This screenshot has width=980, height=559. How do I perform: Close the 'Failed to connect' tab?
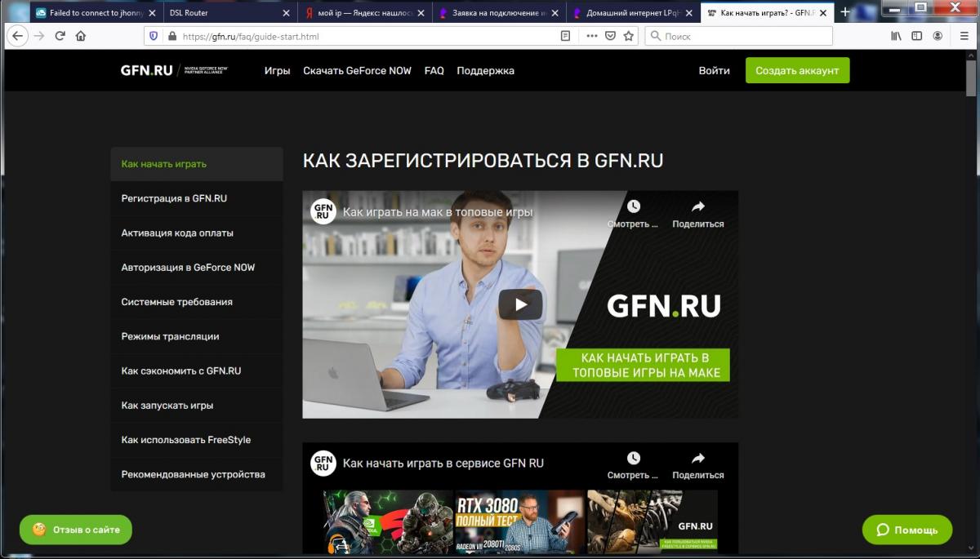pyautogui.click(x=151, y=13)
